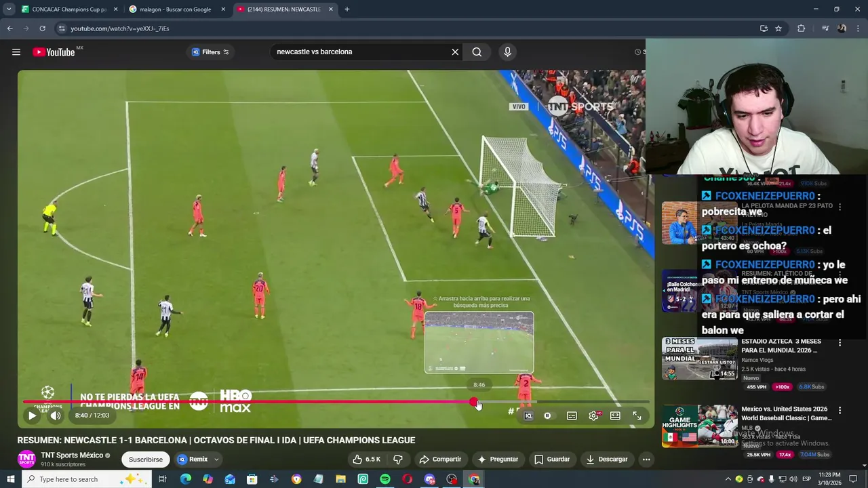Open the Mexico vs. United States baseball thumbnail
The image size is (868, 488).
(700, 426)
